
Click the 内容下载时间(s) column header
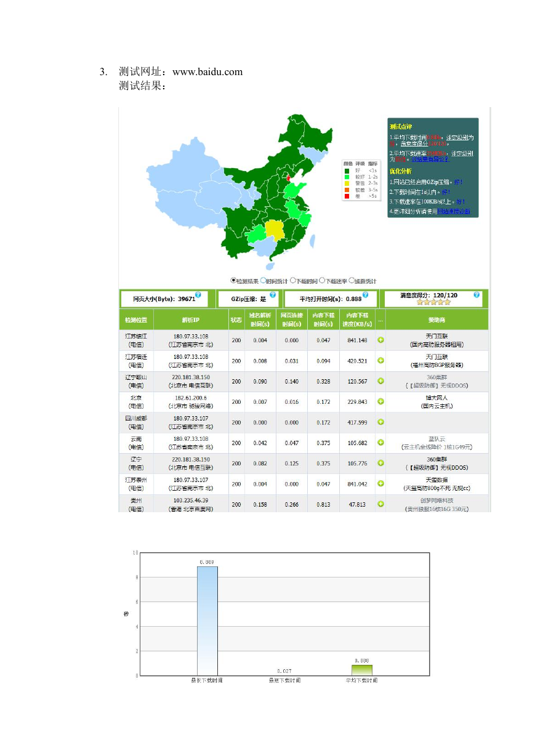pos(323,320)
